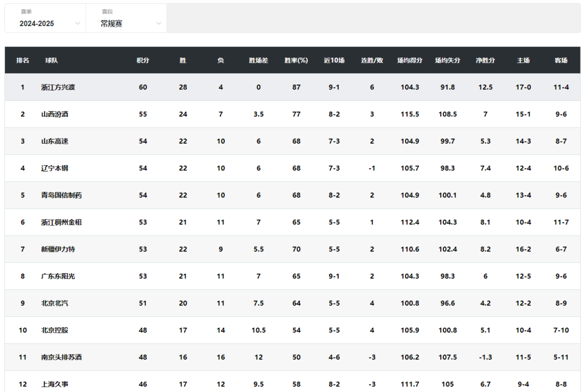Click the 净胜分 column header
The image size is (583, 392).
(485, 60)
